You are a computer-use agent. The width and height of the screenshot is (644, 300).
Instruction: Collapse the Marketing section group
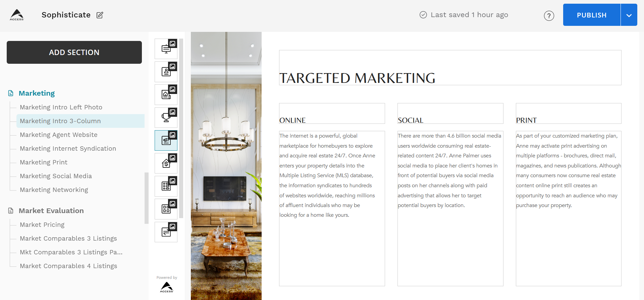[37, 93]
